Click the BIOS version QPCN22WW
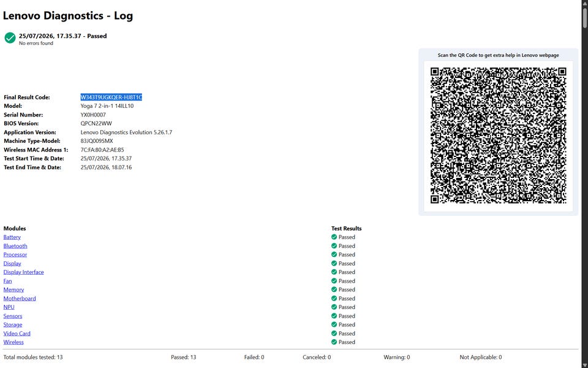This screenshot has height=368, width=588. coord(96,123)
